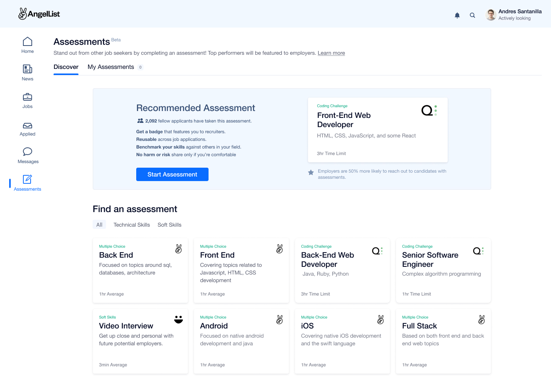Click the search magnifier icon
The width and height of the screenshot is (551, 392).
tap(473, 15)
